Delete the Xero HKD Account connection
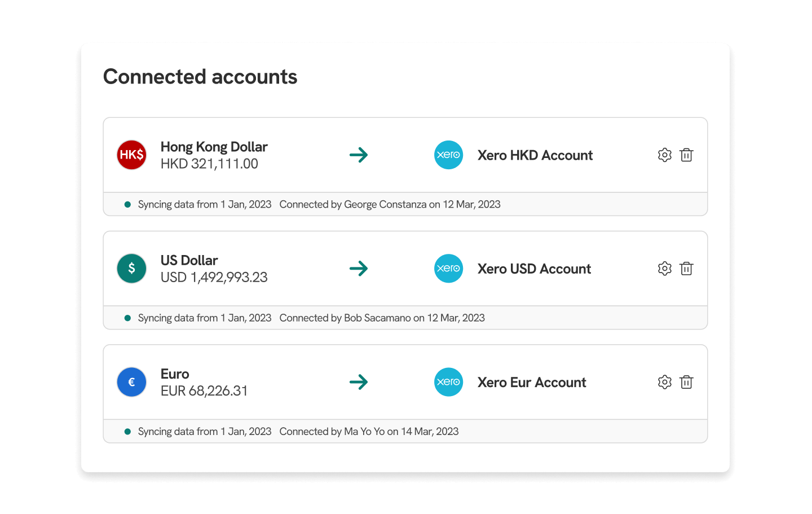This screenshot has width=812, height=514. pos(686,155)
